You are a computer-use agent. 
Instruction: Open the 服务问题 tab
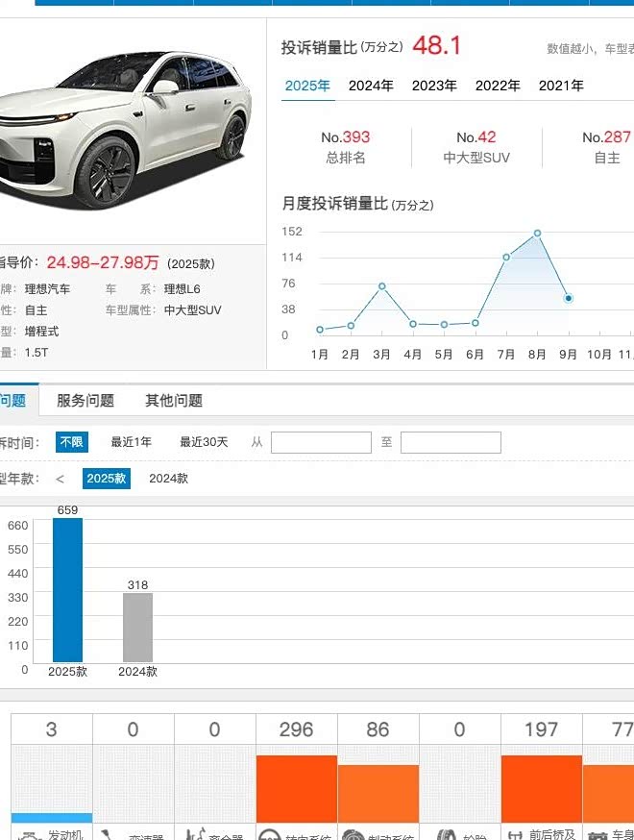(85, 400)
